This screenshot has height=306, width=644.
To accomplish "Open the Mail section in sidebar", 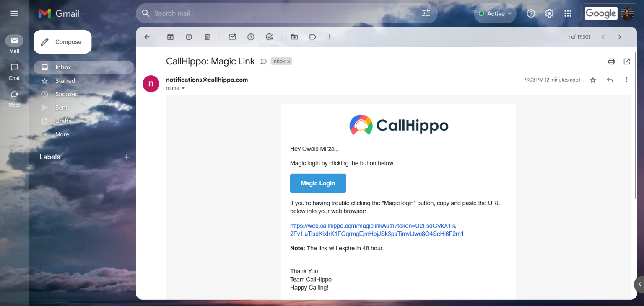I will (x=14, y=44).
